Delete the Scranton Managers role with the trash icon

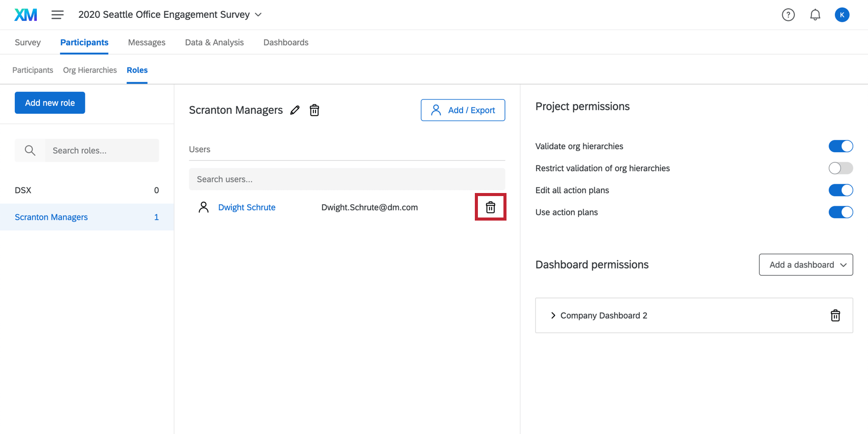[x=315, y=110]
